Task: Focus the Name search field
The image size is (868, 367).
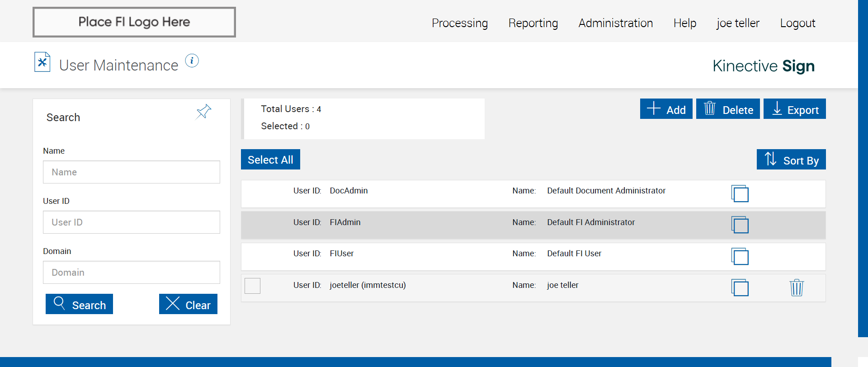Action: (131, 172)
